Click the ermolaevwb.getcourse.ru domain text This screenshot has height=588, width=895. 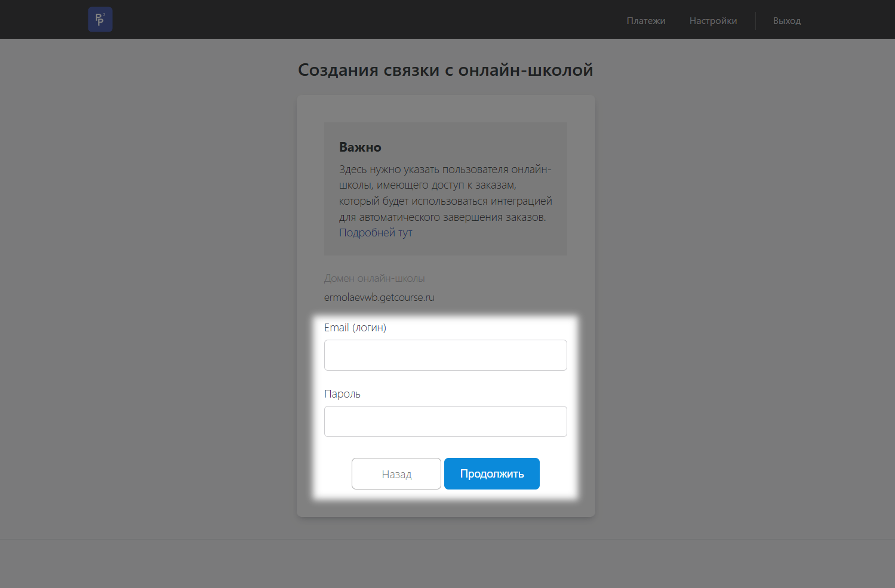click(379, 297)
